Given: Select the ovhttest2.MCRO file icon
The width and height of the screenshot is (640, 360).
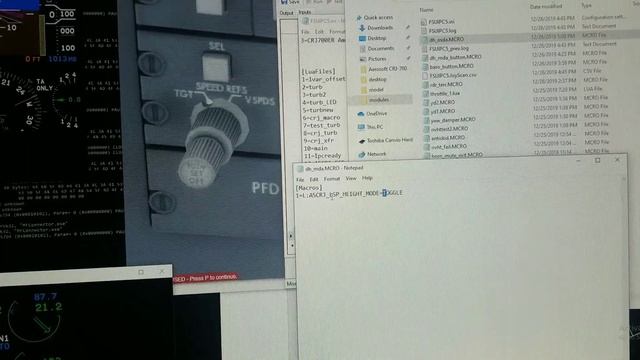Looking at the screenshot, I should pyautogui.click(x=427, y=129).
